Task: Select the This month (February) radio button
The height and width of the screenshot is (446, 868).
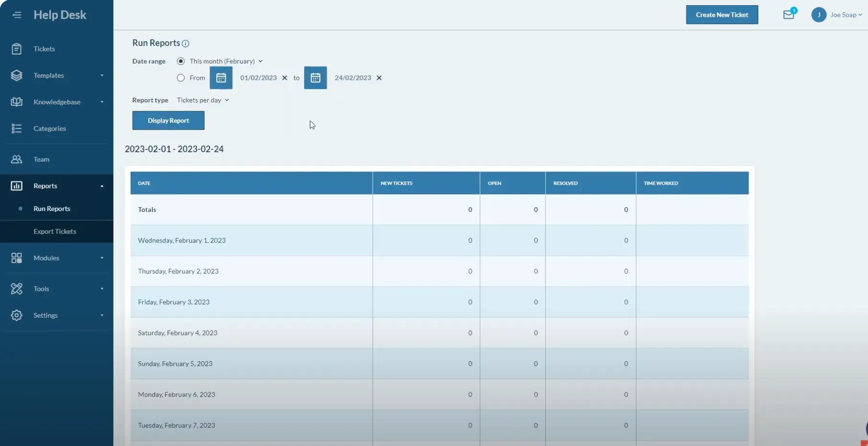Action: coord(181,61)
